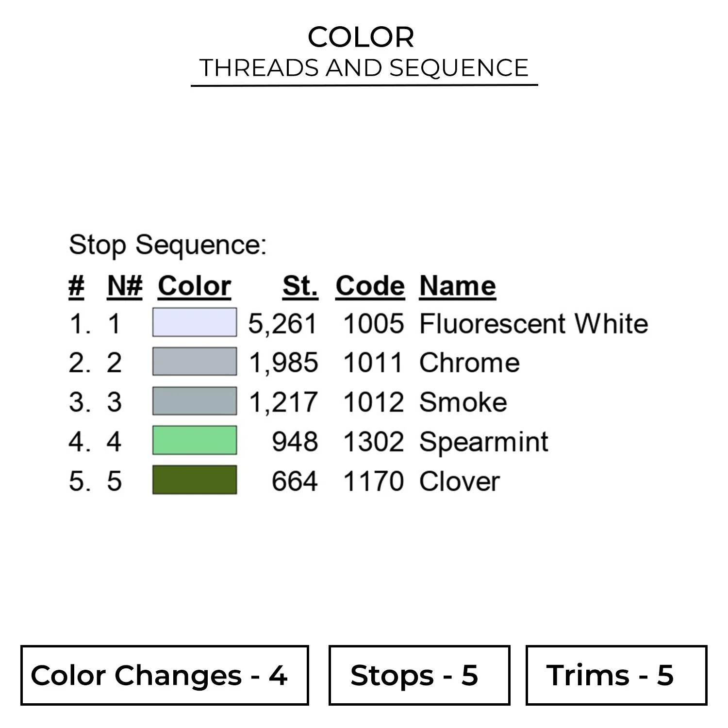Click the Fluorescent White color swatch
Viewport: 728px width, 728px height.
[195, 322]
